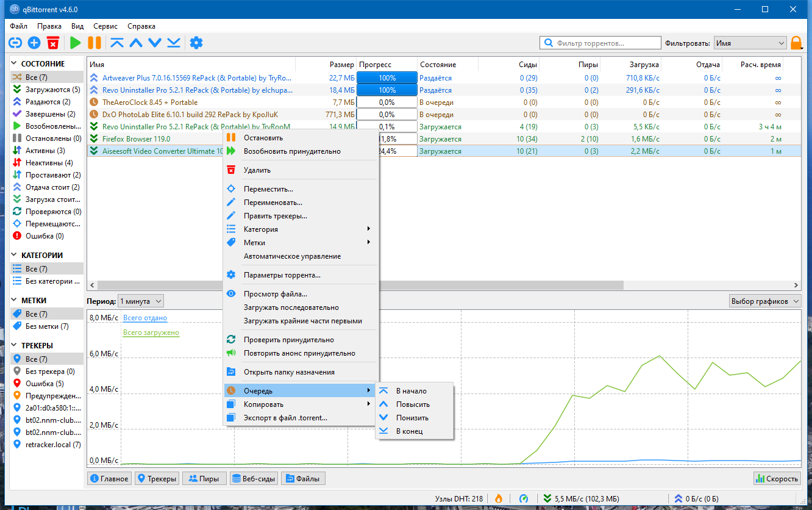Choose Править трекеры... in context menu
The image size is (812, 510).
coord(301,216)
